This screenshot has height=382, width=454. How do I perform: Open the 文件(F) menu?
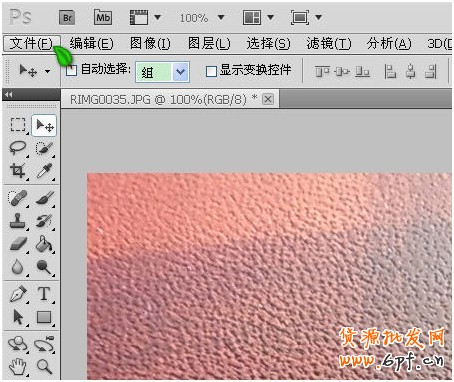coord(32,44)
